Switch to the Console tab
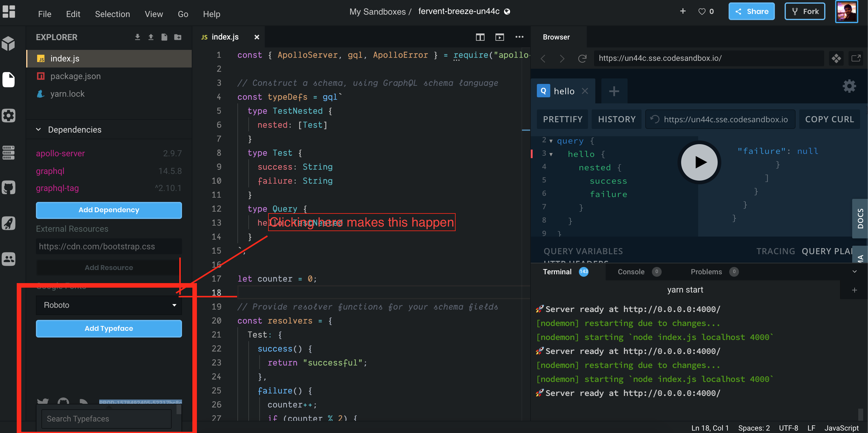868x433 pixels. (x=631, y=272)
